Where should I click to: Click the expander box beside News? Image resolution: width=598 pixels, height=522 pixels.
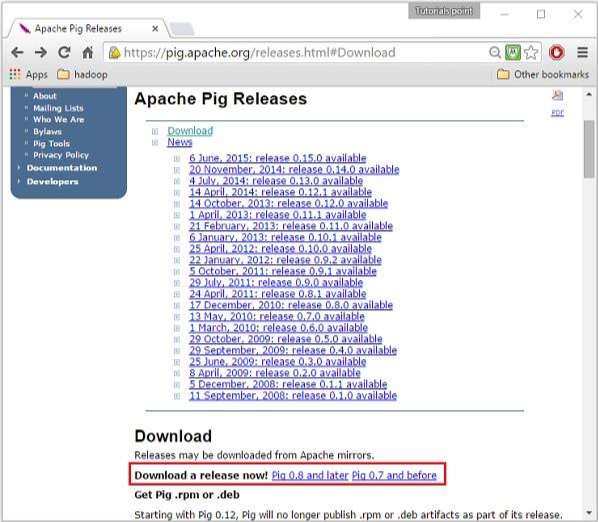(x=155, y=143)
